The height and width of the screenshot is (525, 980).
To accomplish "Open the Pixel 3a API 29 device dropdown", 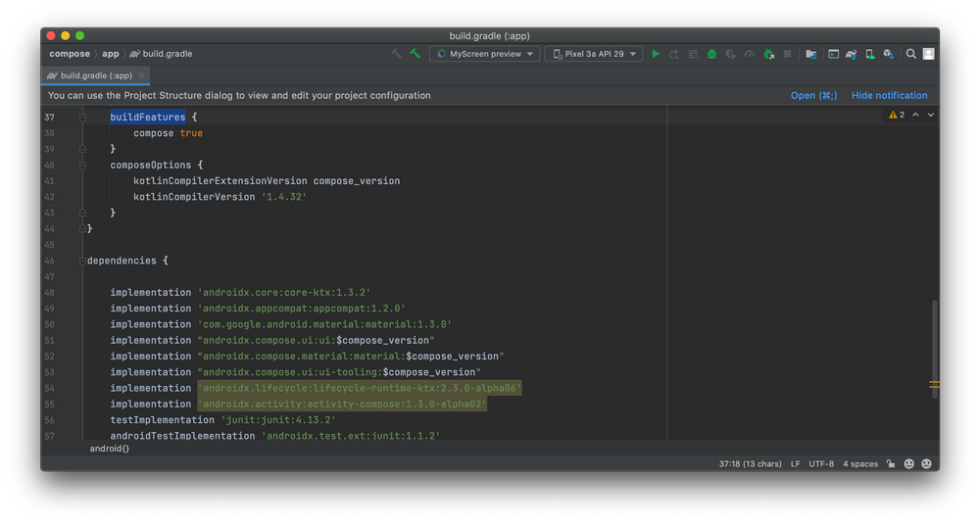I will click(x=595, y=55).
